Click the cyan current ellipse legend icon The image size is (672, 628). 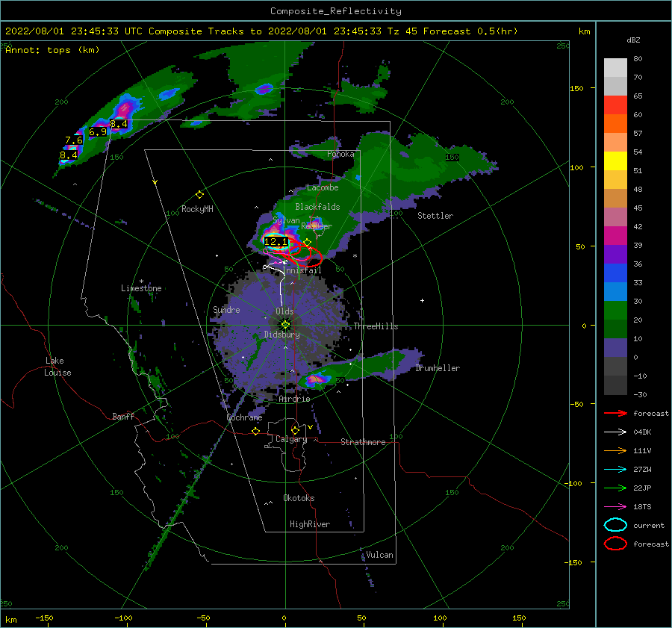pos(615,525)
